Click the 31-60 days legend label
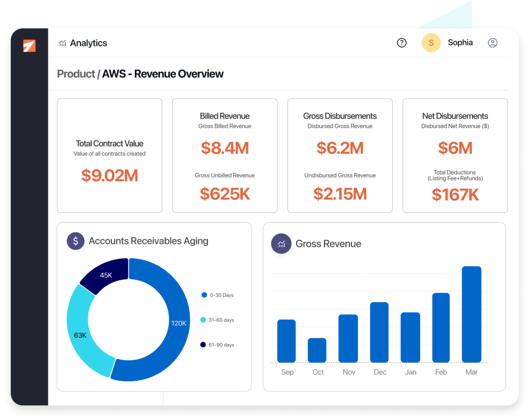The width and height of the screenshot is (529, 420). pyautogui.click(x=221, y=320)
